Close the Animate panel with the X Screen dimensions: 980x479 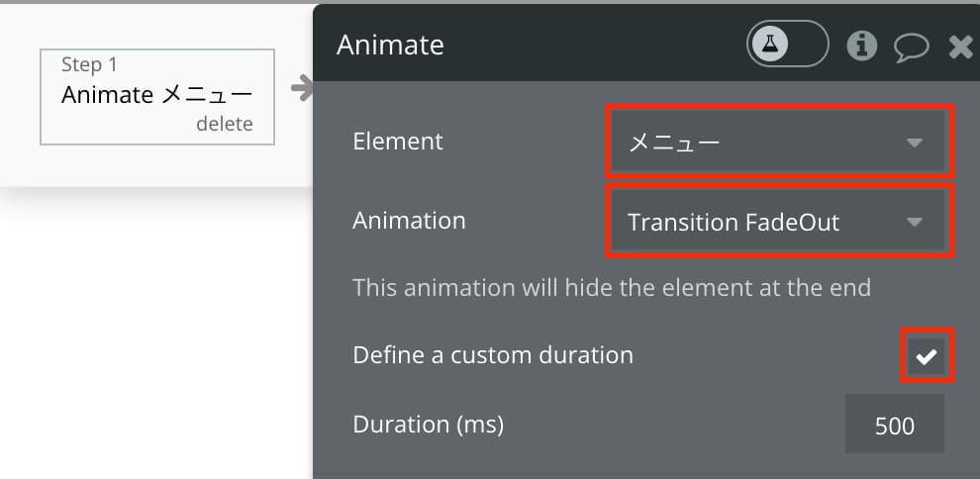point(960,47)
